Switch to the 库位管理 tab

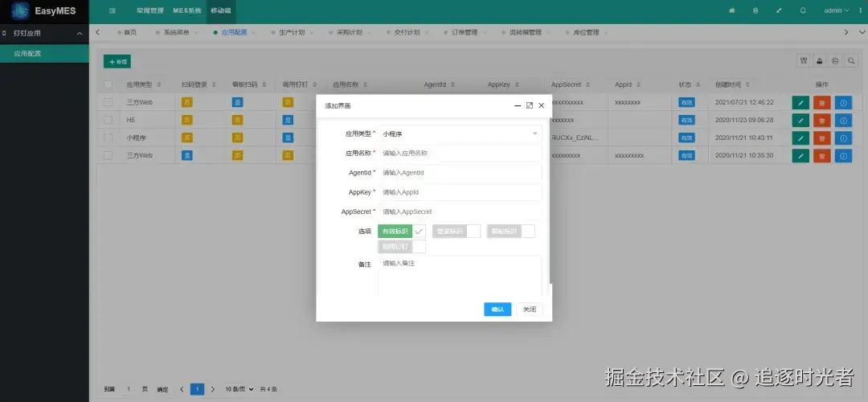[x=586, y=33]
